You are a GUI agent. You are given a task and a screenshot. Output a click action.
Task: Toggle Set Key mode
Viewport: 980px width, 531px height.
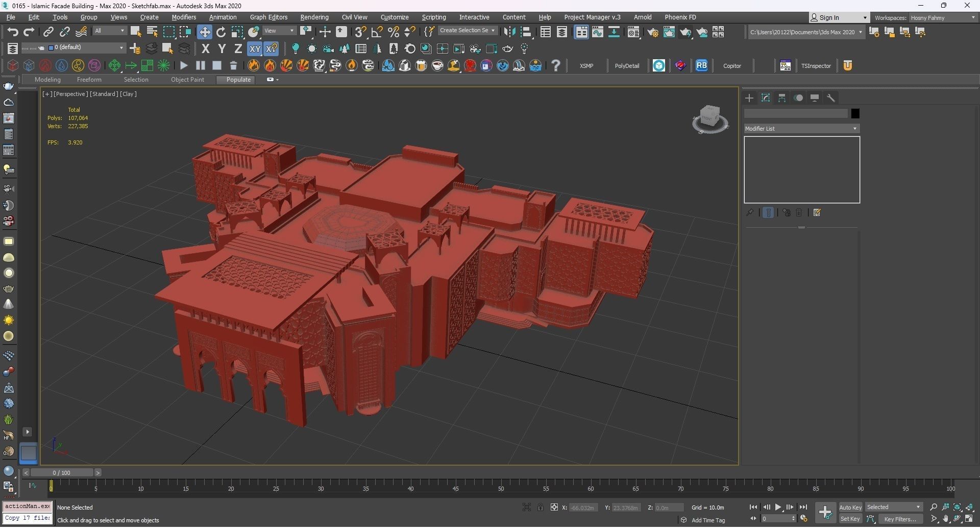tap(850, 519)
